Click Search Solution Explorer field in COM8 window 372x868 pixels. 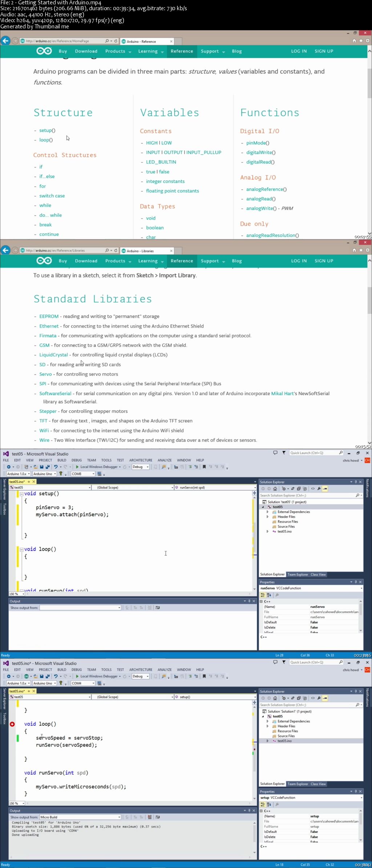click(311, 495)
